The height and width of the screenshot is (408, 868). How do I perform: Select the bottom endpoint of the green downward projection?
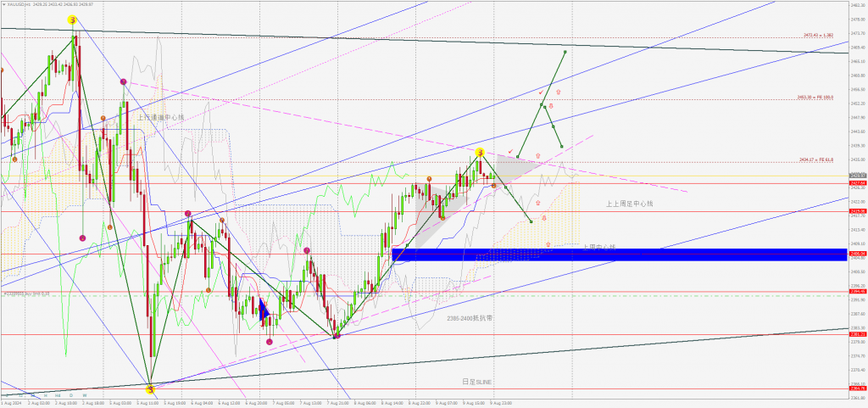tap(531, 221)
